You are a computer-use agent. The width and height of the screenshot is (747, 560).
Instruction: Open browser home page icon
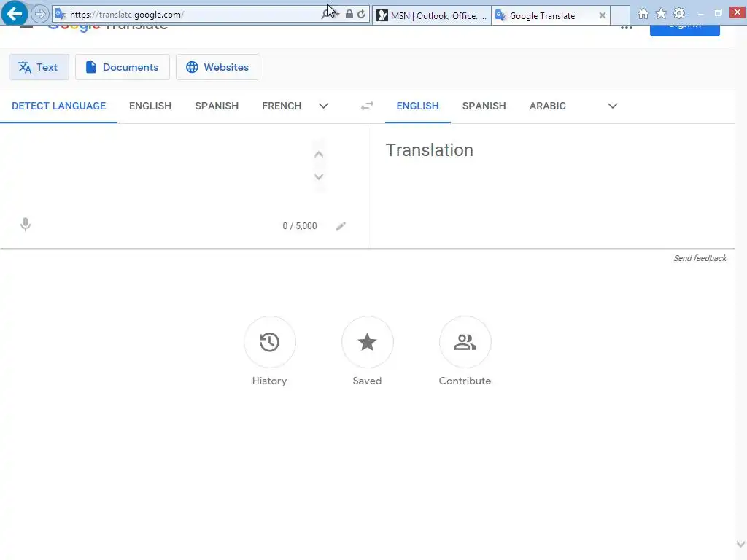[x=643, y=14]
